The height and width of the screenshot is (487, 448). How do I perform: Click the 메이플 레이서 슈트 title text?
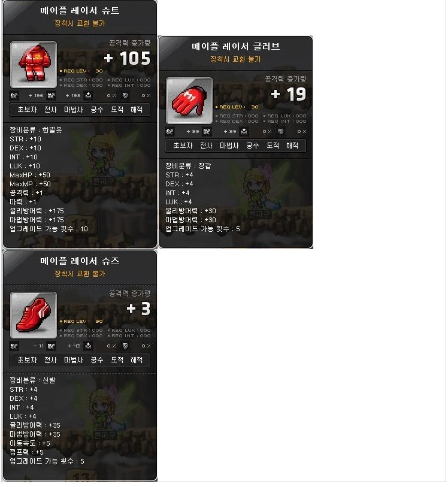pos(80,11)
